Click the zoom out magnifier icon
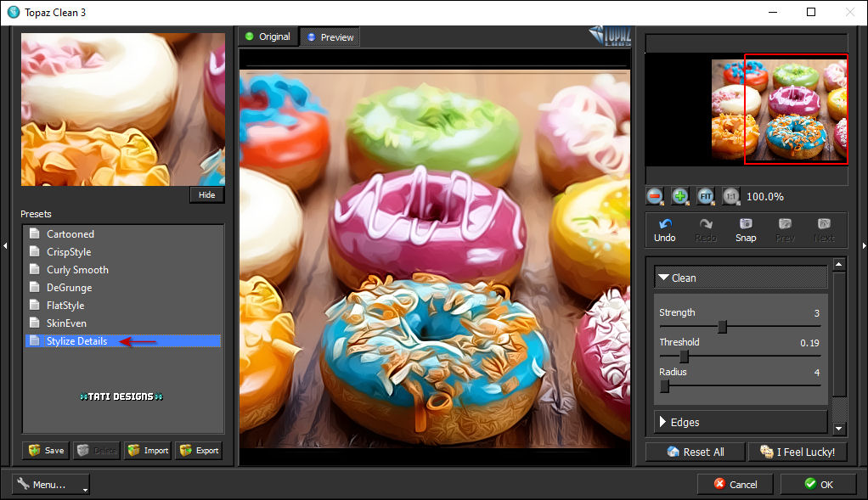The width and height of the screenshot is (868, 500). pos(655,196)
